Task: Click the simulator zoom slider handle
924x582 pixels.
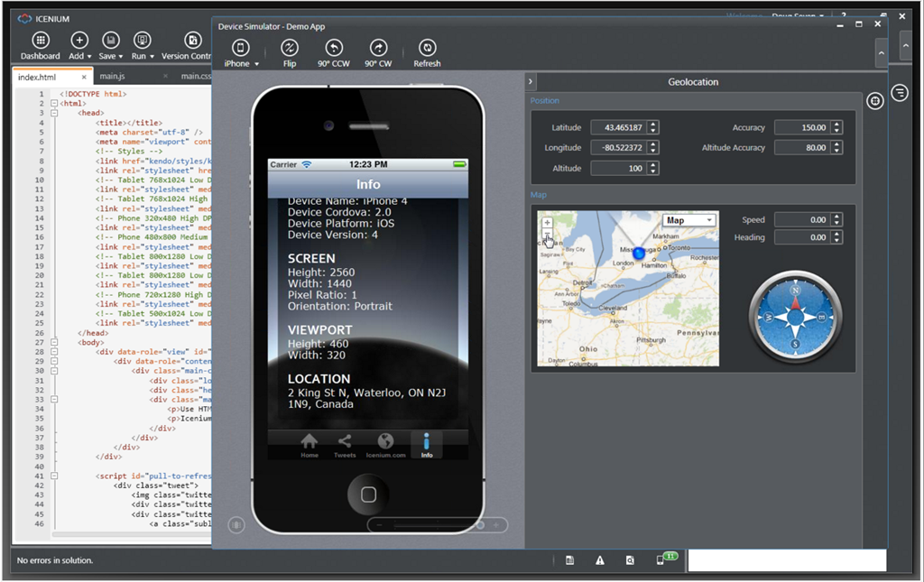Action: click(x=481, y=525)
